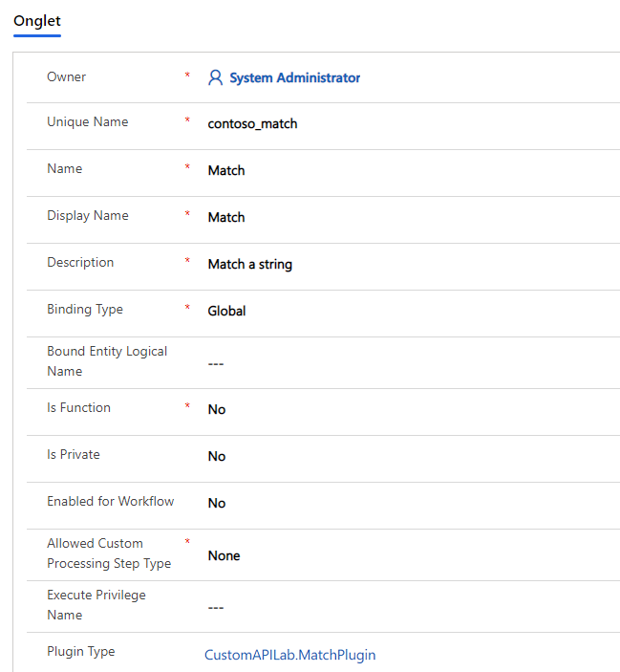
Task: Click the Is Private label
Action: (74, 454)
